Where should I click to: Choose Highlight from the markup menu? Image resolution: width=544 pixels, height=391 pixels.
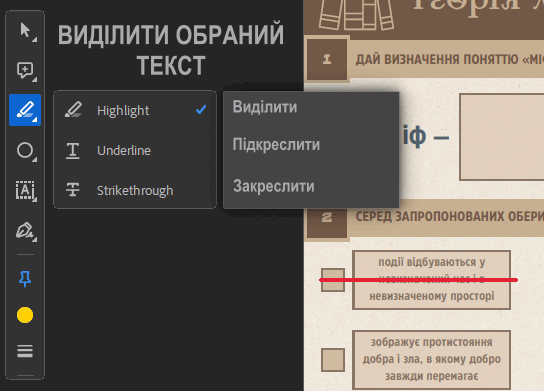tap(135, 110)
